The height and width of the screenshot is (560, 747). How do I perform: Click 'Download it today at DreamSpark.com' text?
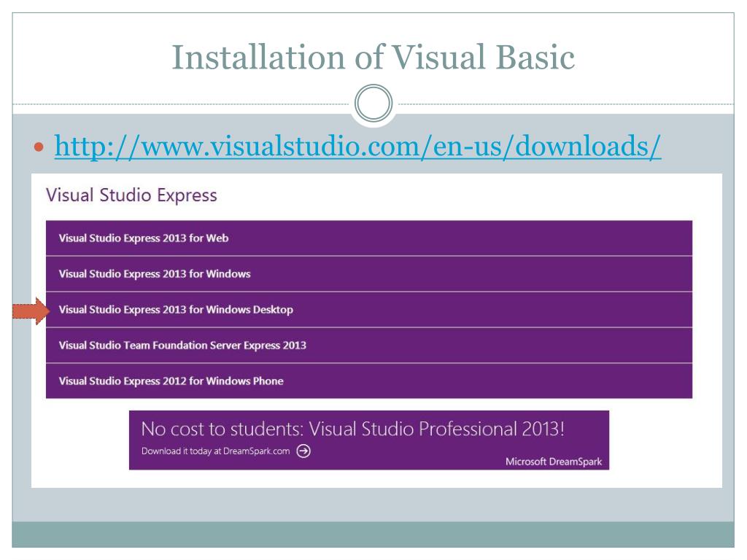(x=215, y=451)
